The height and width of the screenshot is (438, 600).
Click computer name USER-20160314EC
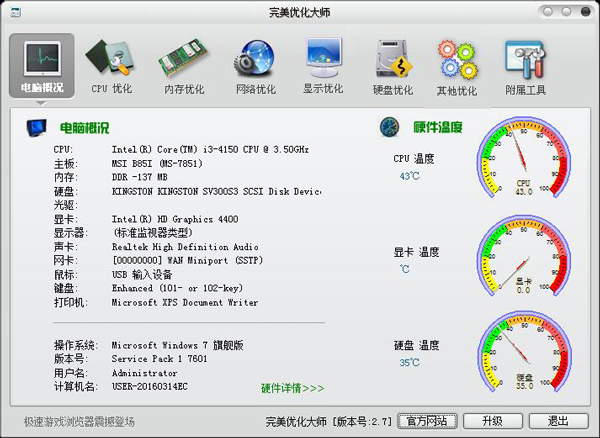click(x=150, y=386)
